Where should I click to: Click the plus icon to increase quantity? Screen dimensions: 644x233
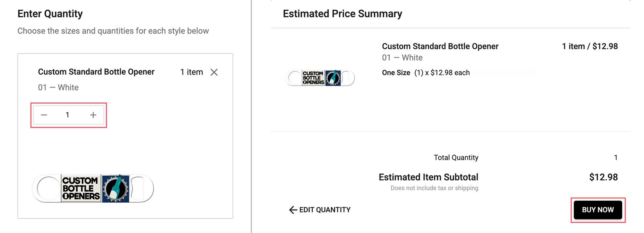[93, 114]
